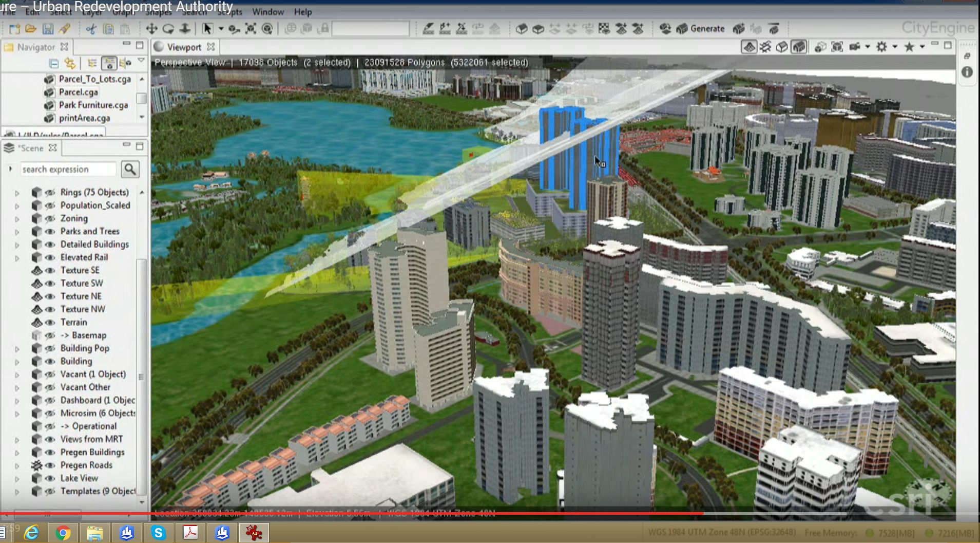This screenshot has width=980, height=543.
Task: Hide the Lake View layer
Action: click(50, 478)
